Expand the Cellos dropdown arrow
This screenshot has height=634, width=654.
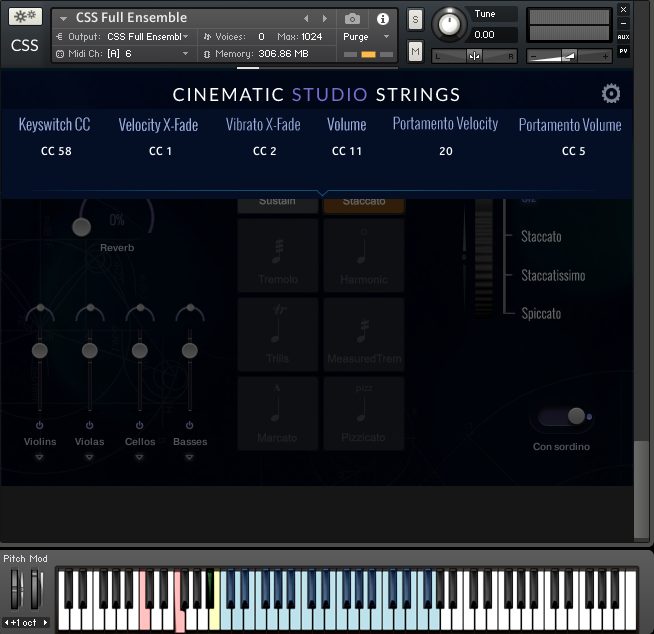[139, 457]
